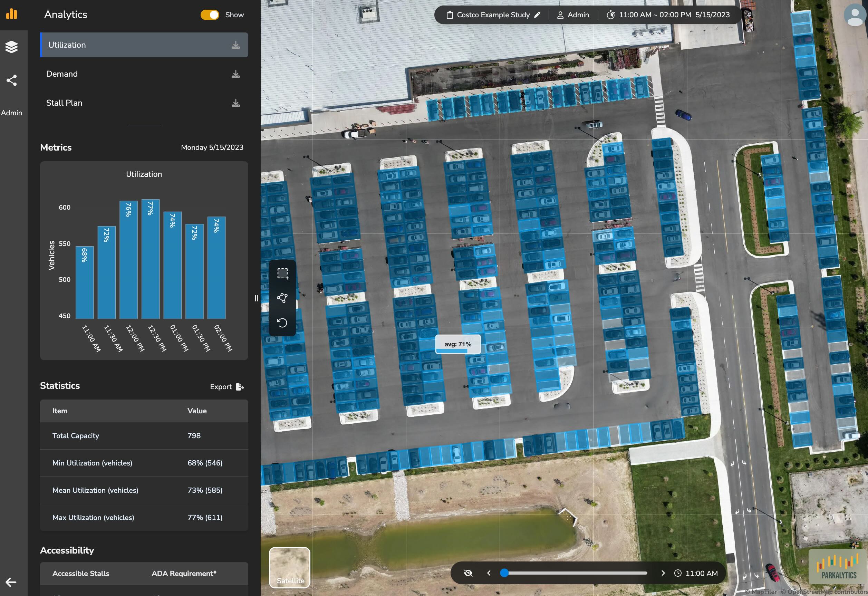This screenshot has width=868, height=596.
Task: Step forward in time with the right chevron
Action: coord(664,573)
